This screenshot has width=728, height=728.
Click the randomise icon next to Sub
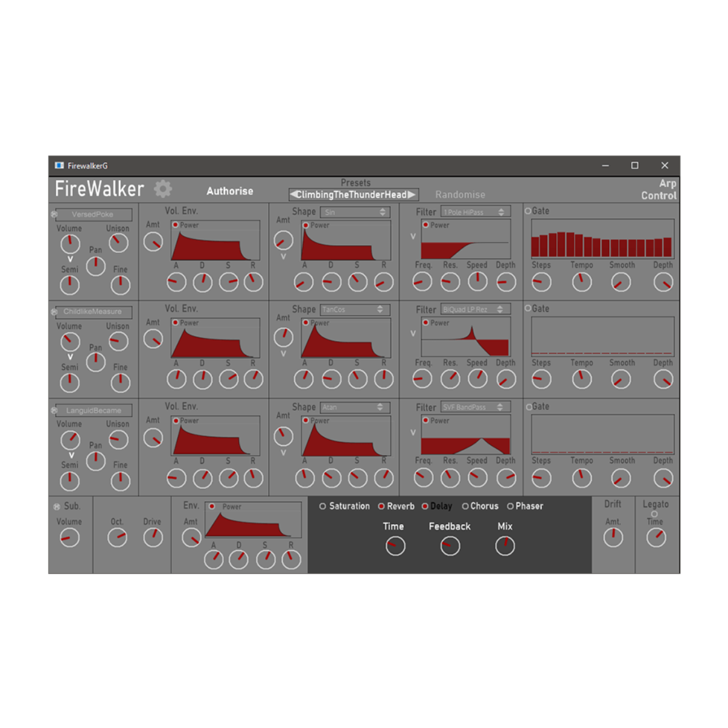pyautogui.click(x=57, y=507)
